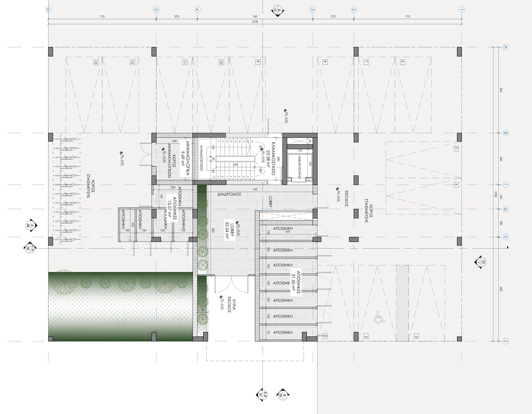This screenshot has width=532, height=414.
Task: Click the LOBBY 33.24 m² area label
Action: pyautogui.click(x=230, y=230)
